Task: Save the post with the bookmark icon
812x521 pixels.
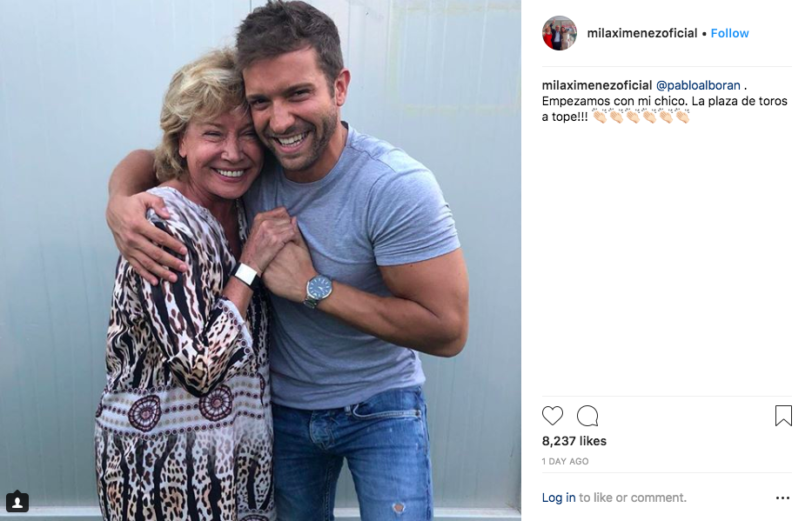Action: tap(783, 416)
